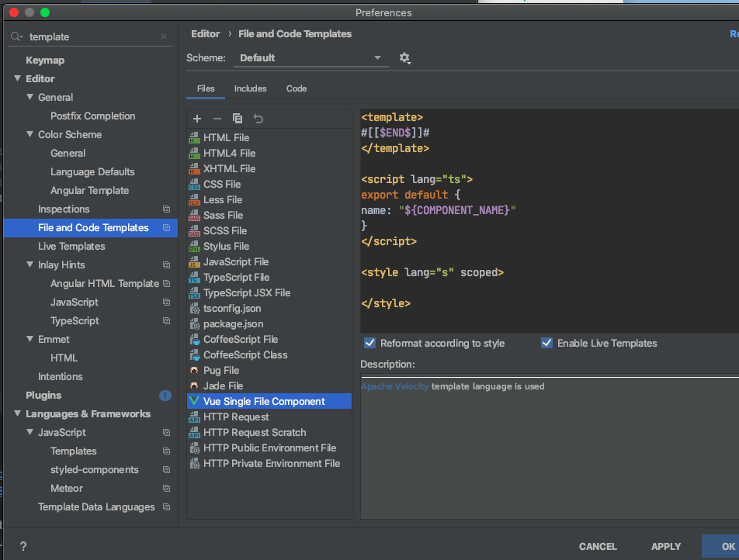Open Intentions settings page
The height and width of the screenshot is (560, 739).
[x=61, y=376]
